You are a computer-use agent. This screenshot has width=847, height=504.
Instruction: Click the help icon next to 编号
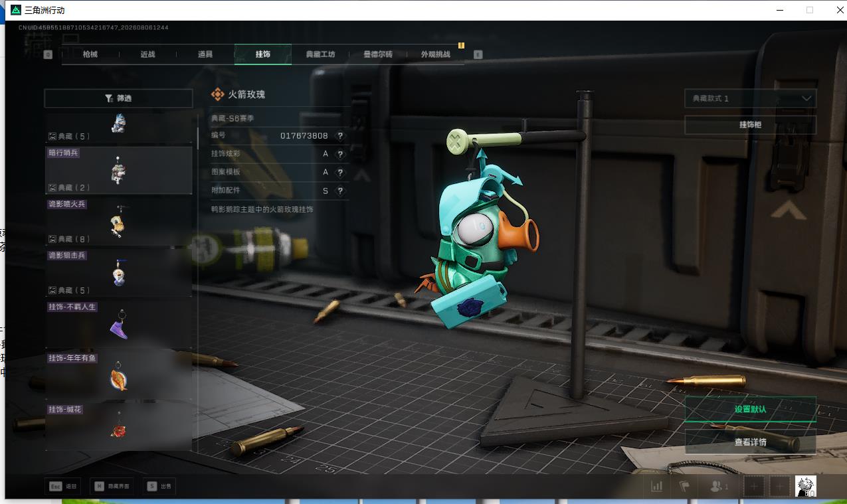[340, 136]
